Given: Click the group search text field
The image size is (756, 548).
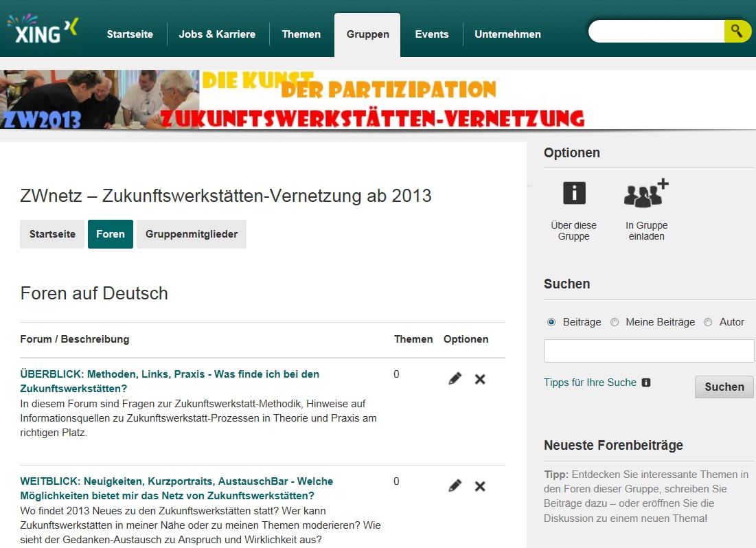Looking at the screenshot, I should 649,351.
